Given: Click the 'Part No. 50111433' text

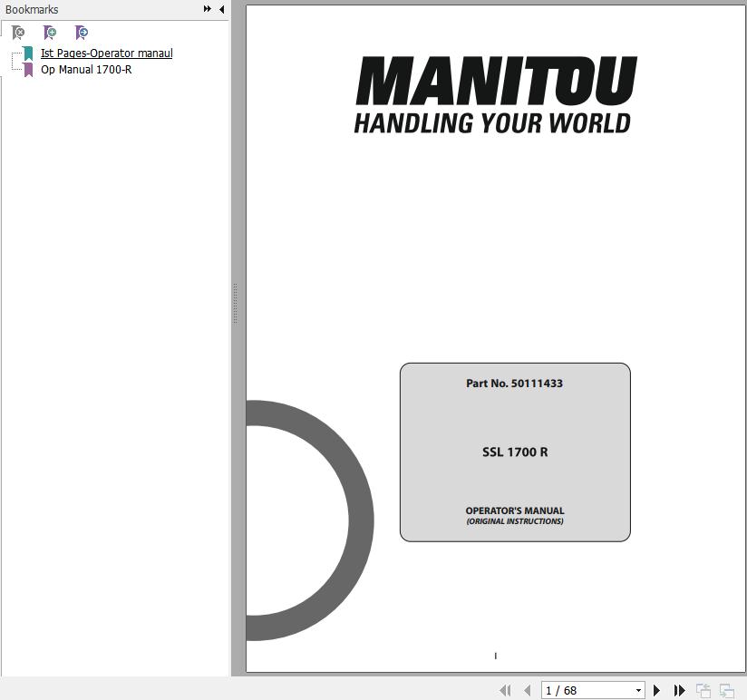Looking at the screenshot, I should coord(515,384).
